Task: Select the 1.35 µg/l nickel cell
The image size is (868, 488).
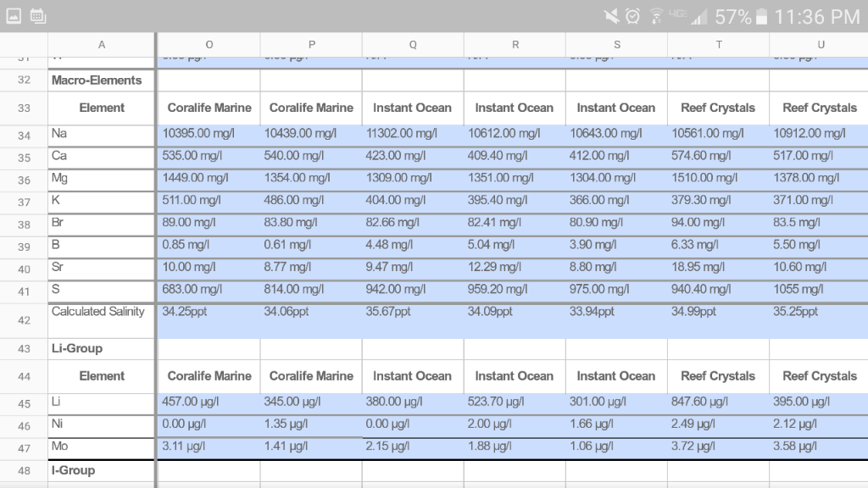Action: [x=311, y=427]
